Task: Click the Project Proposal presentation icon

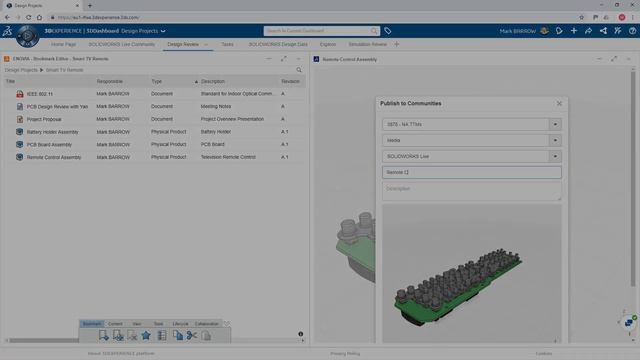Action: (x=20, y=119)
